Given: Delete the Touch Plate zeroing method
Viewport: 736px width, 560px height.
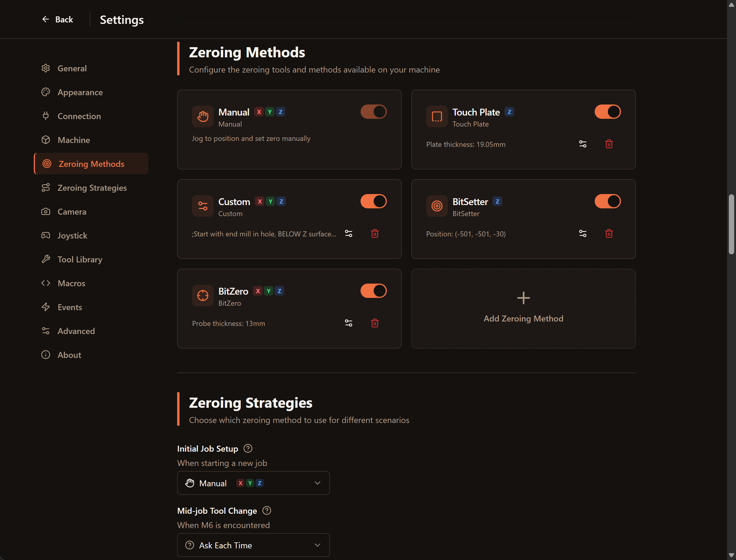Looking at the screenshot, I should [x=609, y=144].
